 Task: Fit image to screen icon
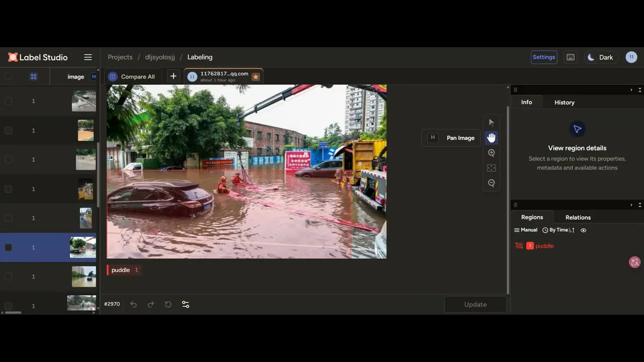pos(492,168)
